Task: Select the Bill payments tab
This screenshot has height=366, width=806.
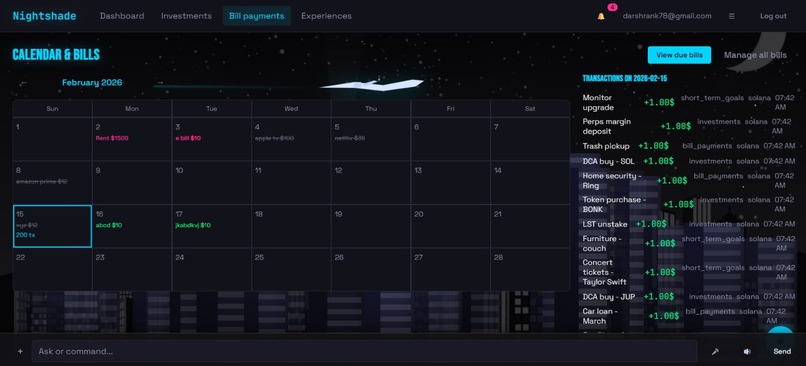Action: pos(257,16)
